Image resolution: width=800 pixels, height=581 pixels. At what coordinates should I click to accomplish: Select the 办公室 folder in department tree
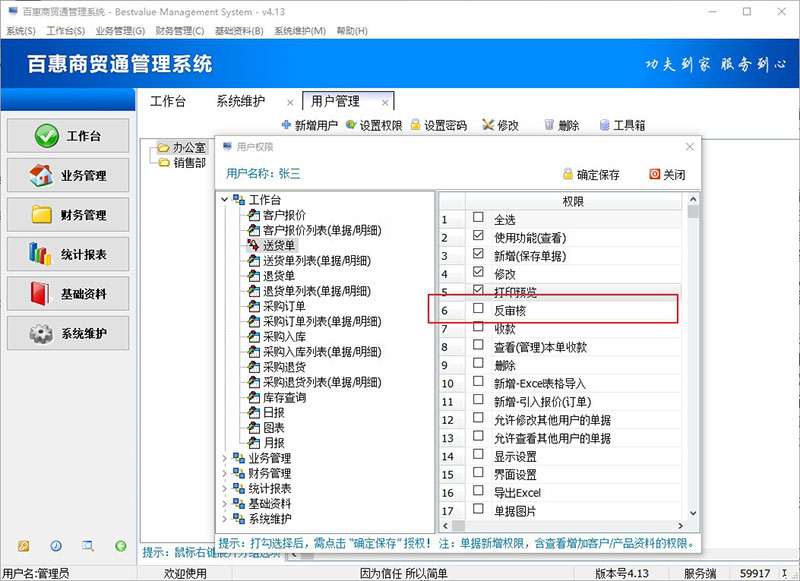click(x=182, y=147)
